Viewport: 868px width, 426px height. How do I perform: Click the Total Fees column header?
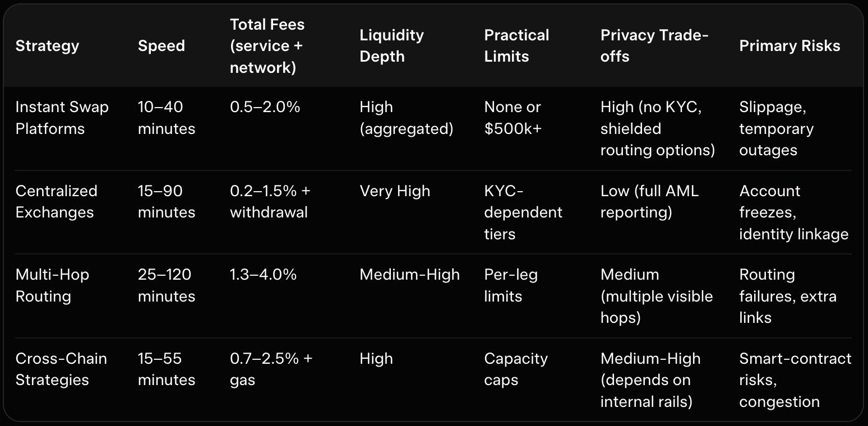coord(267,46)
